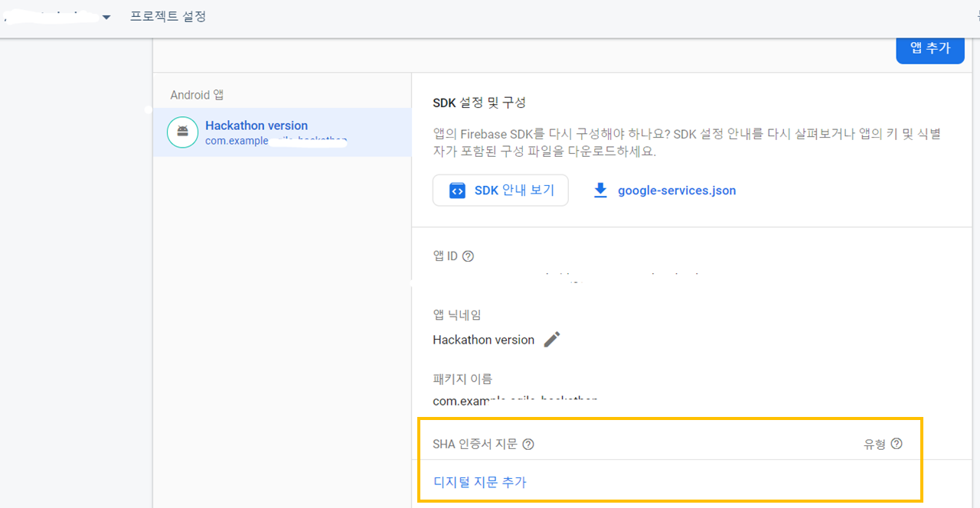Open help icon next to 유형
This screenshot has width=980, height=508.
897,444
